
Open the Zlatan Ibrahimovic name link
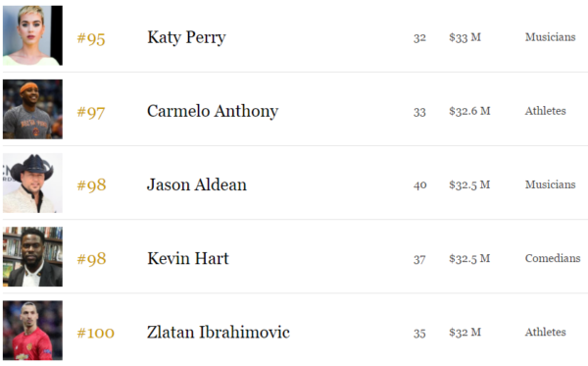pyautogui.click(x=219, y=333)
